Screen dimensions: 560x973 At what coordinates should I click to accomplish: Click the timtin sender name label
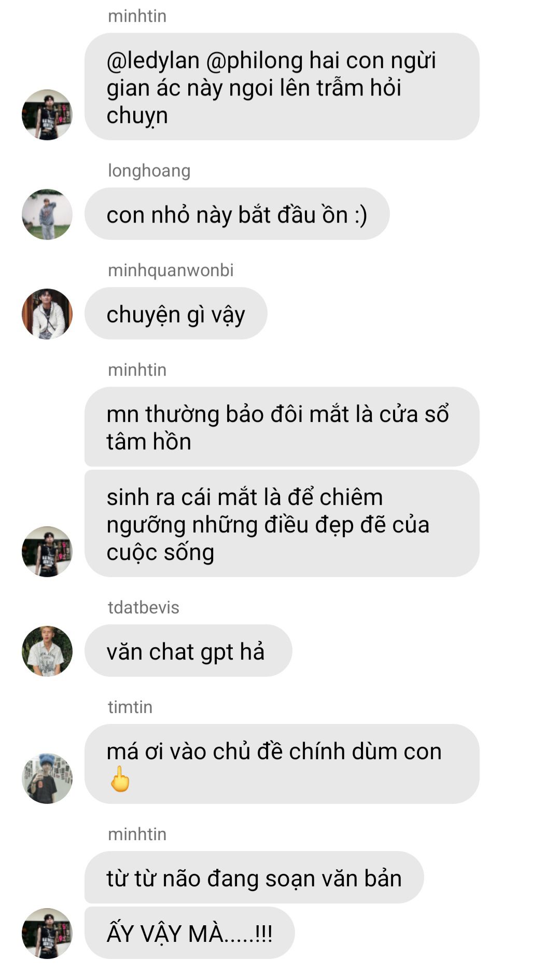[x=130, y=707]
